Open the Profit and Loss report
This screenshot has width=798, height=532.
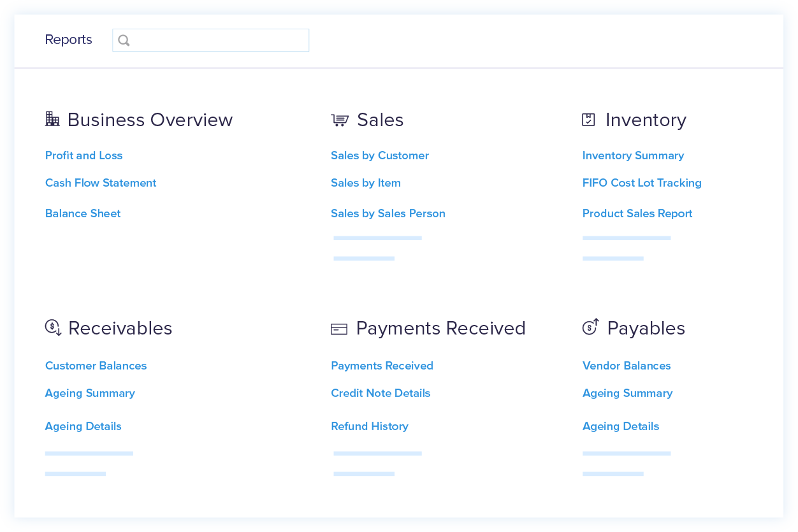tap(83, 155)
